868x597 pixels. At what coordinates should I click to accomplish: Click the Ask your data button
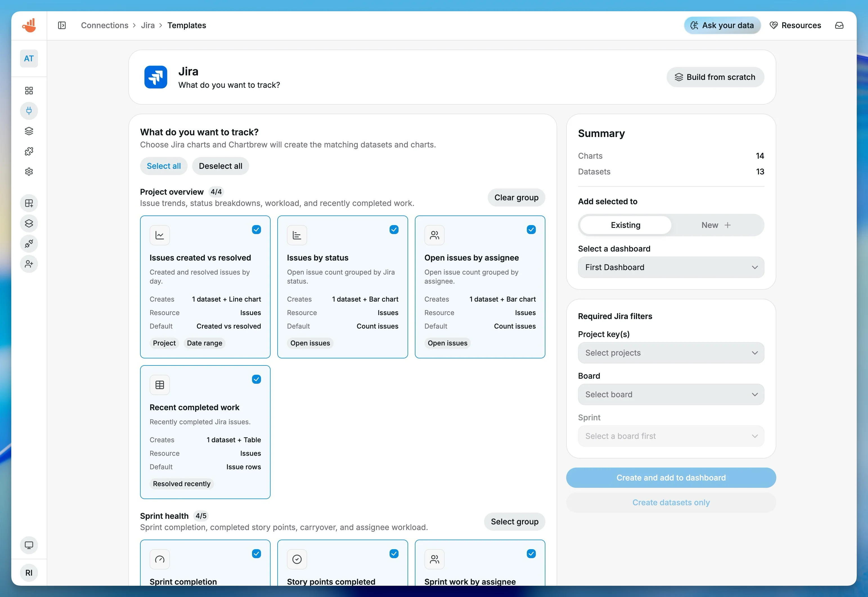click(x=722, y=25)
